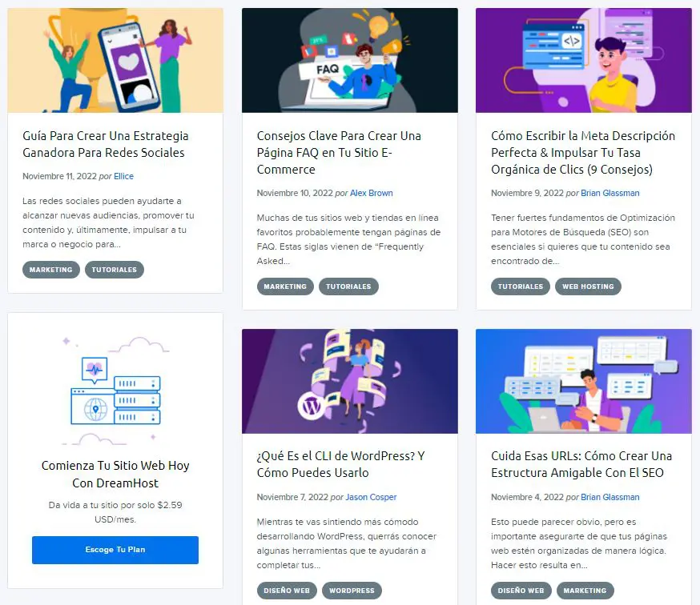Image resolution: width=700 pixels, height=605 pixels.
Task: Open author Jason Cosper's profile link
Action: [x=371, y=497]
